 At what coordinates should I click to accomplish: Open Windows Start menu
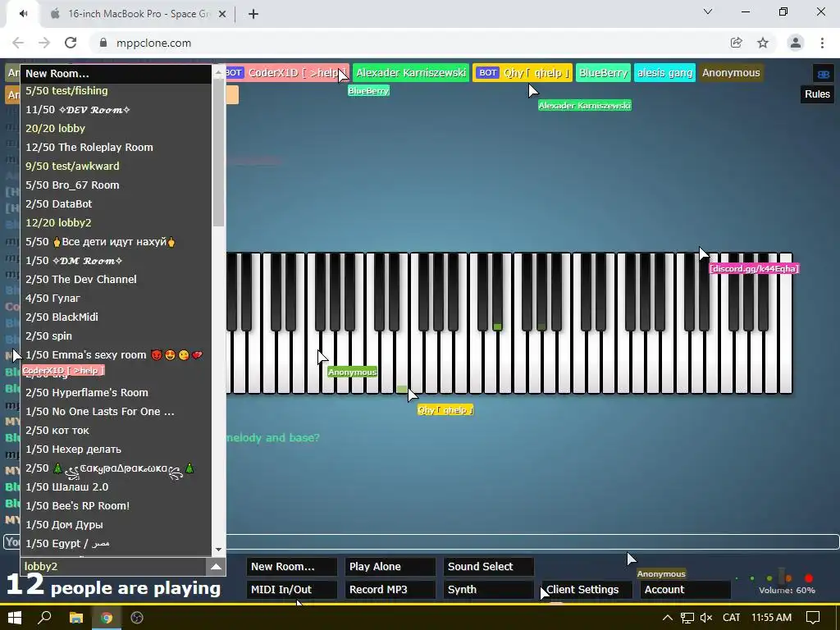[x=15, y=618]
